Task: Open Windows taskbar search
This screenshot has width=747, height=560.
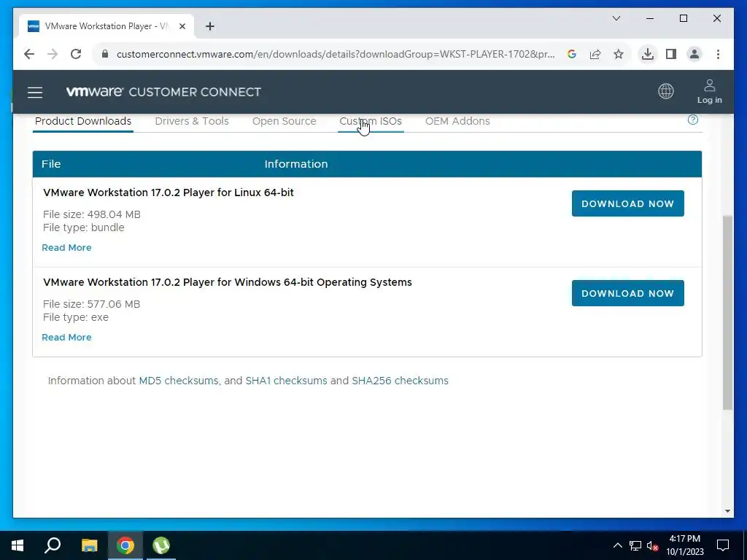Action: pos(53,545)
